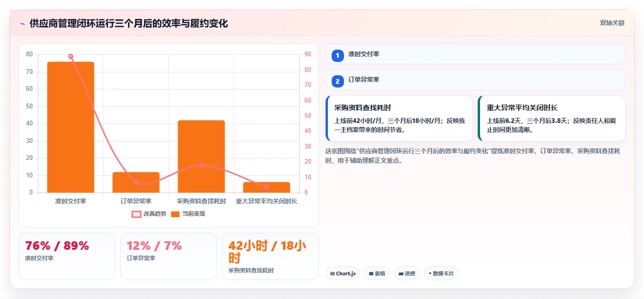Screen dimensions: 644x299
Task: Click the 采购资料查找耗时 orange bar
Action: pos(201,157)
